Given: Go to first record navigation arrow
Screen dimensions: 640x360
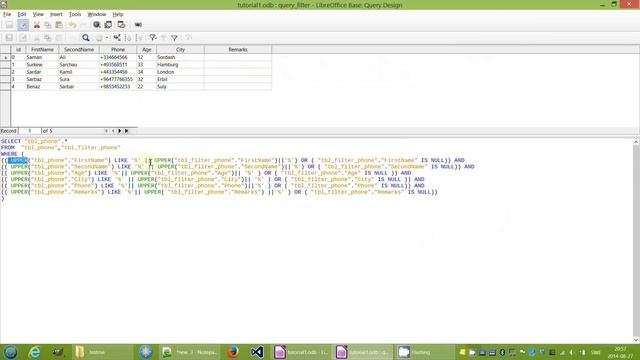Looking at the screenshot, I should tap(106, 131).
